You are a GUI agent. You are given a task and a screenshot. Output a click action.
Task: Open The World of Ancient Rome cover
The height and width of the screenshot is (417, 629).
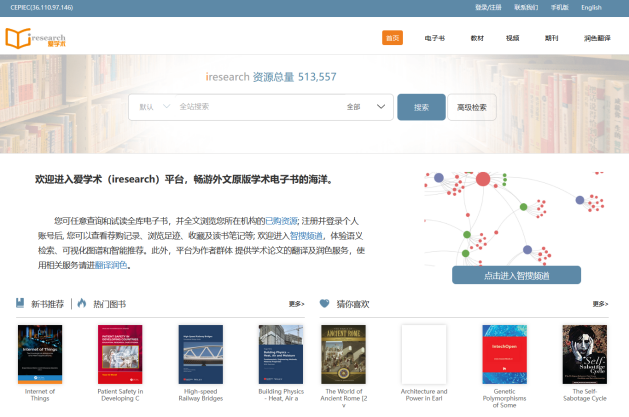point(343,354)
